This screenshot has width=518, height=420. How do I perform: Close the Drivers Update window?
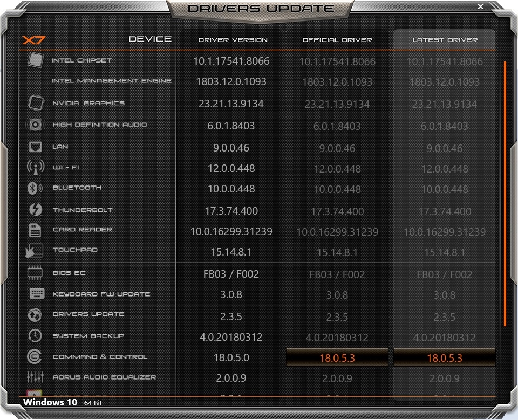point(481,6)
